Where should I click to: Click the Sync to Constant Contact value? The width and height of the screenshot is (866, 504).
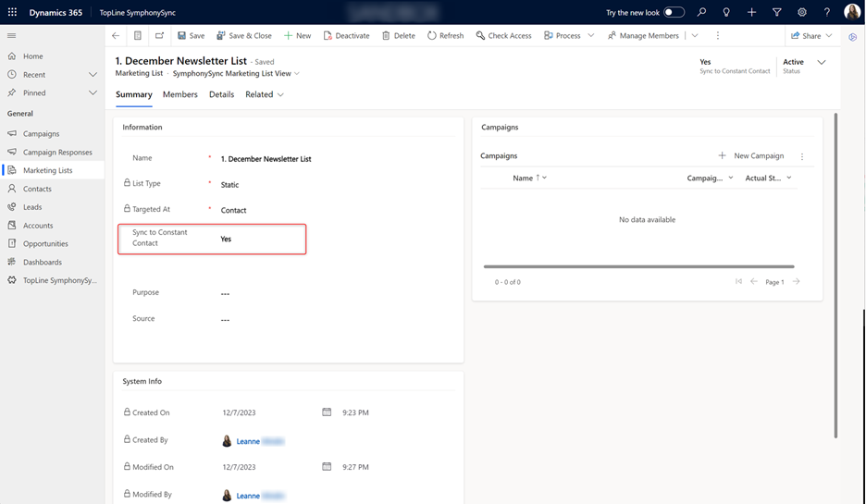pyautogui.click(x=226, y=239)
